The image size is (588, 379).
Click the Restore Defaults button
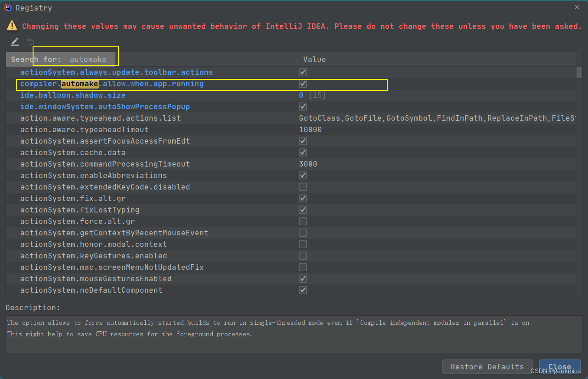(x=487, y=367)
